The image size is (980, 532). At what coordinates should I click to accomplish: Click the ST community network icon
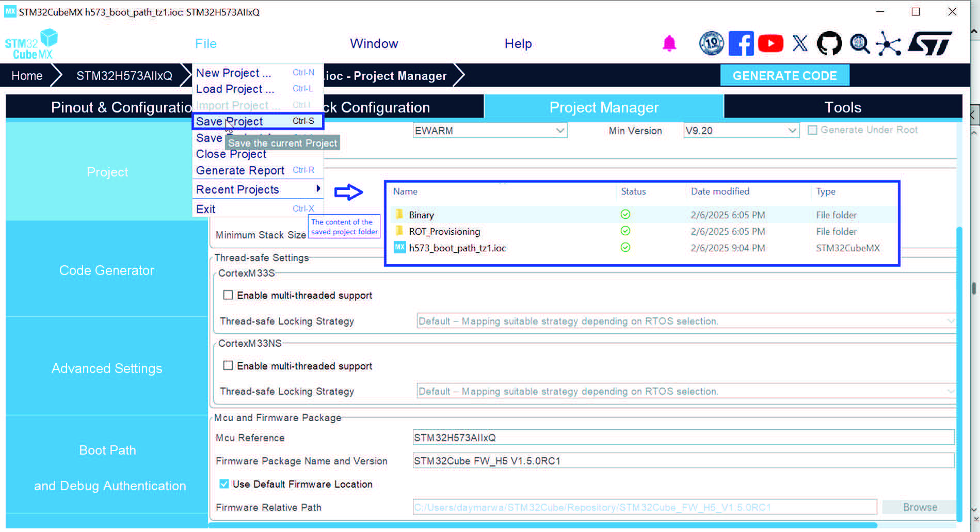click(888, 43)
